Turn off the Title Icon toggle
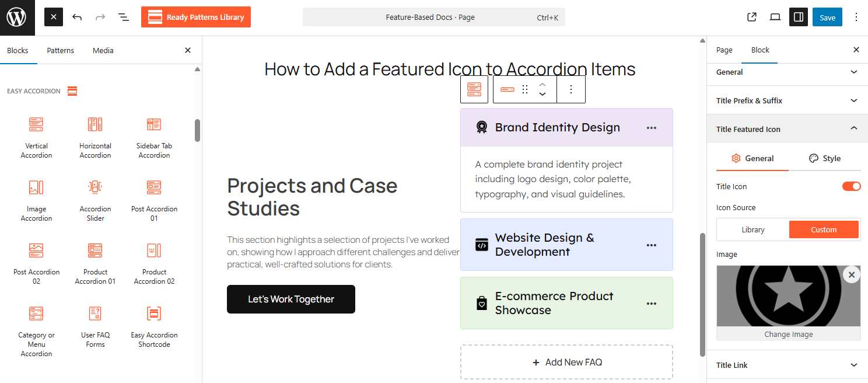 852,186
